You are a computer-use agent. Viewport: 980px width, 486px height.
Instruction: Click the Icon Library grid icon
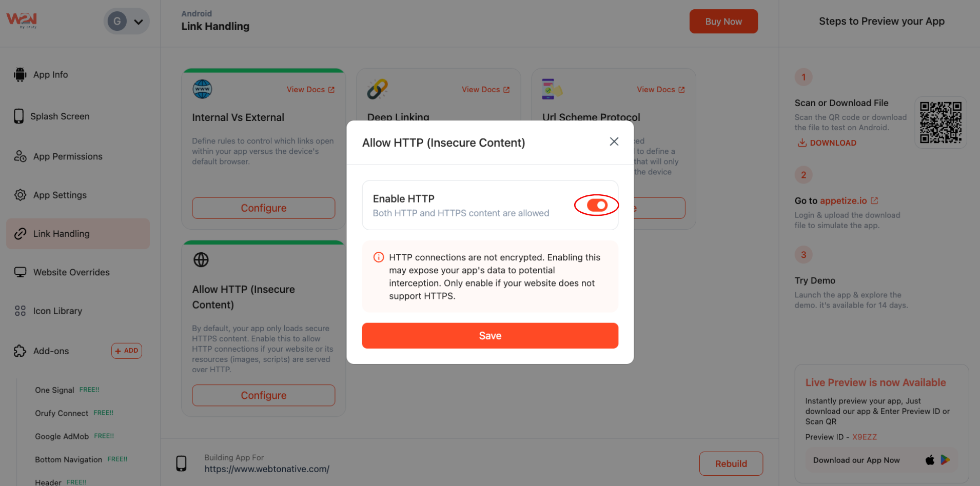pyautogui.click(x=20, y=311)
